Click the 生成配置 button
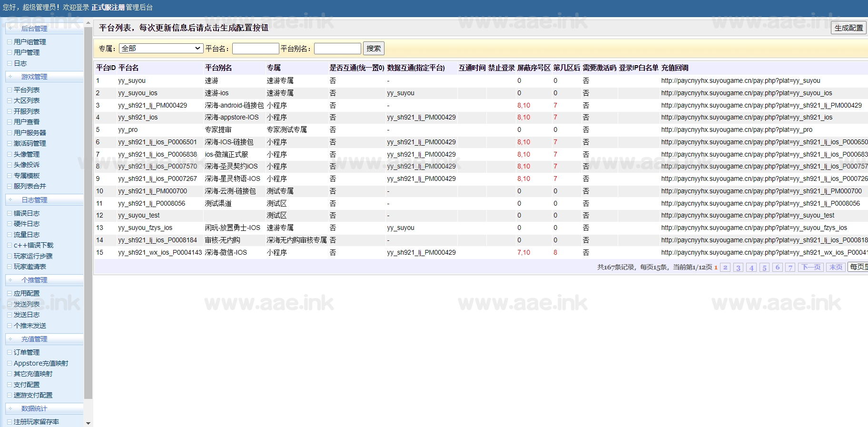Image resolution: width=868 pixels, height=427 pixels. pos(848,28)
